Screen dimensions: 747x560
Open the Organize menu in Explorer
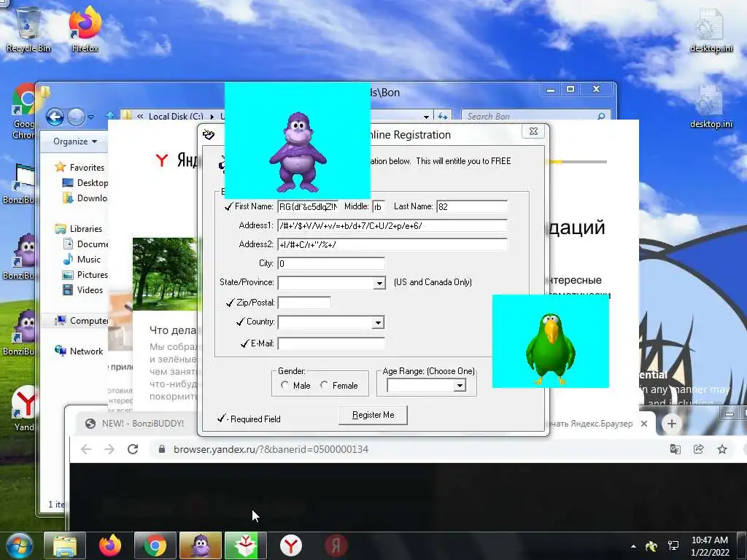[75, 141]
